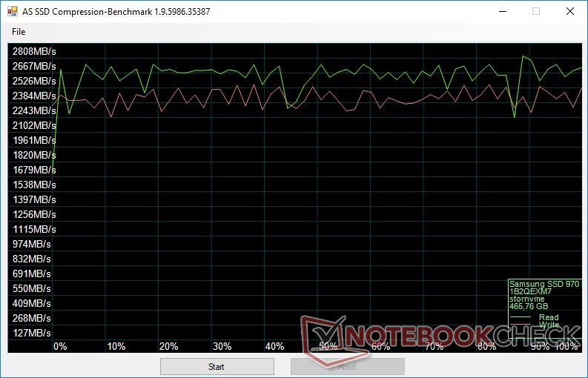Click the 100% compression axis label
This screenshot has width=588, height=378.
[566, 347]
